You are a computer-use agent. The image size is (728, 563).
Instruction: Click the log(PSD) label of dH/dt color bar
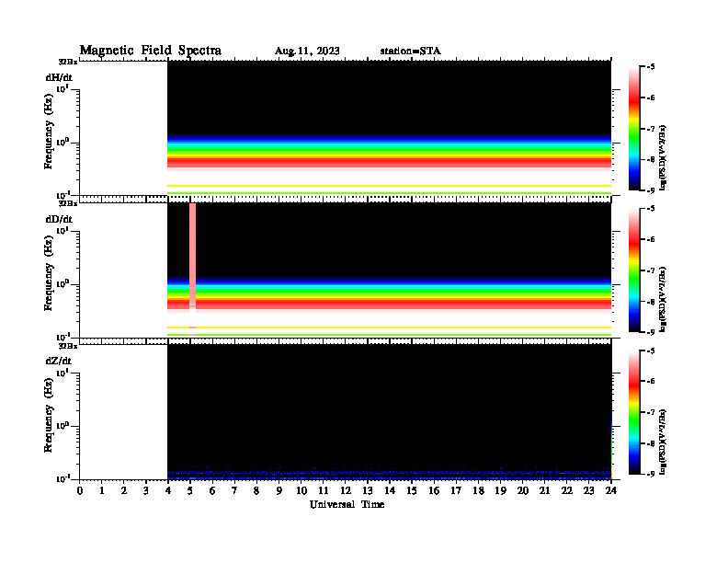coord(663,157)
